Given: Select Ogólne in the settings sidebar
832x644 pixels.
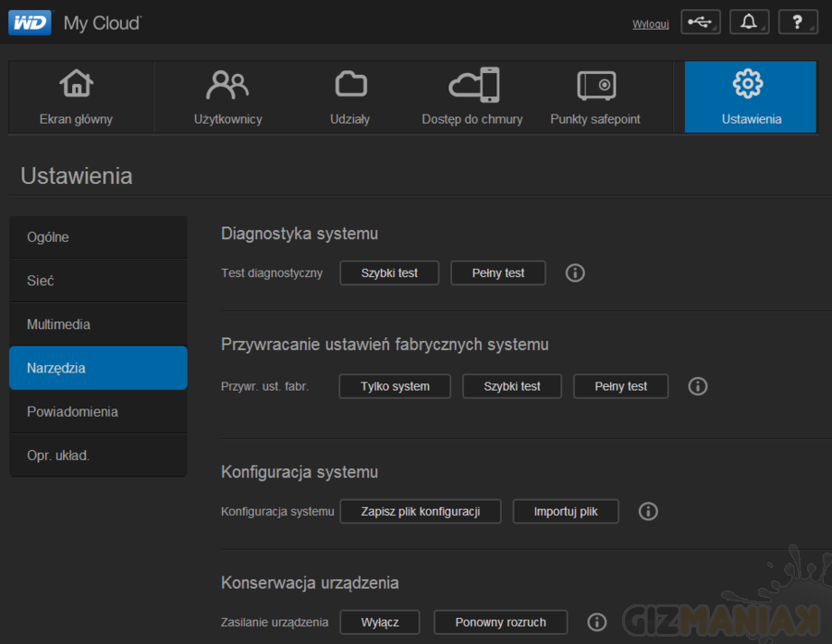Looking at the screenshot, I should pos(98,237).
